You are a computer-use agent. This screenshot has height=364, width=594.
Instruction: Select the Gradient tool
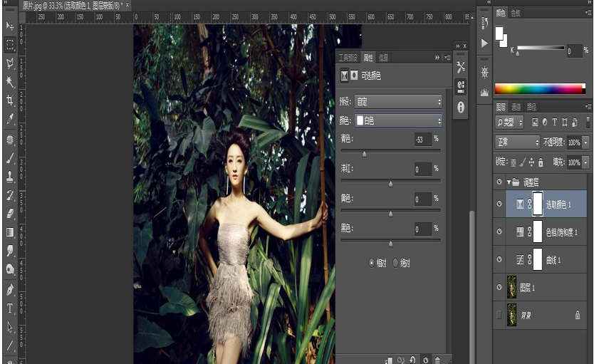click(10, 232)
